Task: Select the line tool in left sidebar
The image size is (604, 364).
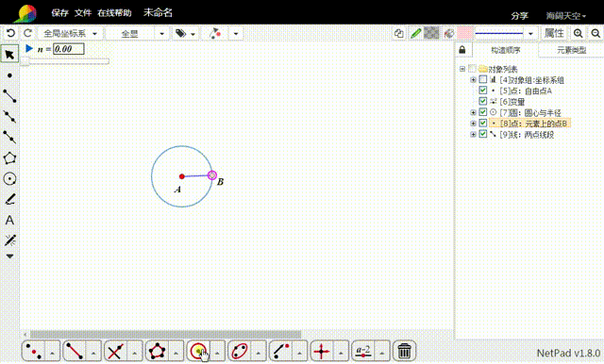Action: coord(9,137)
